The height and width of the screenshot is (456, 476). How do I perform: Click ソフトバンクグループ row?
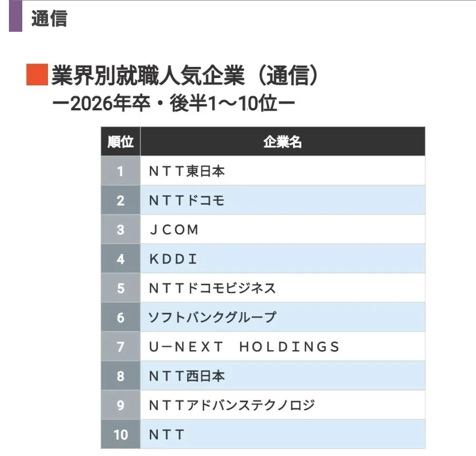[263, 317]
